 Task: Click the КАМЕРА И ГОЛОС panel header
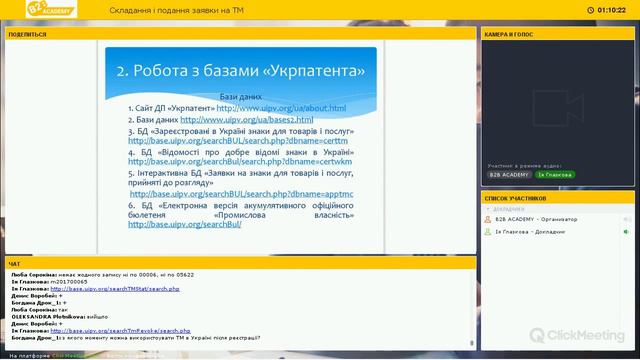point(558,34)
